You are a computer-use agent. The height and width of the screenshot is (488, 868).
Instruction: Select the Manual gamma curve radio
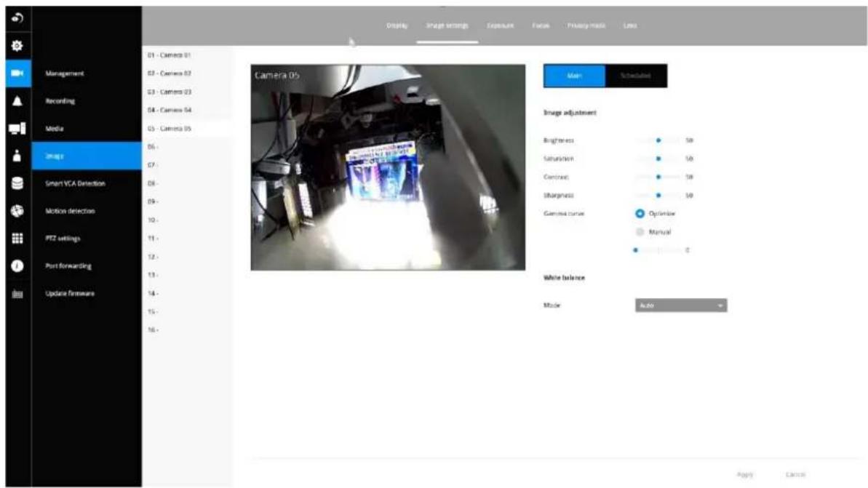(x=640, y=232)
